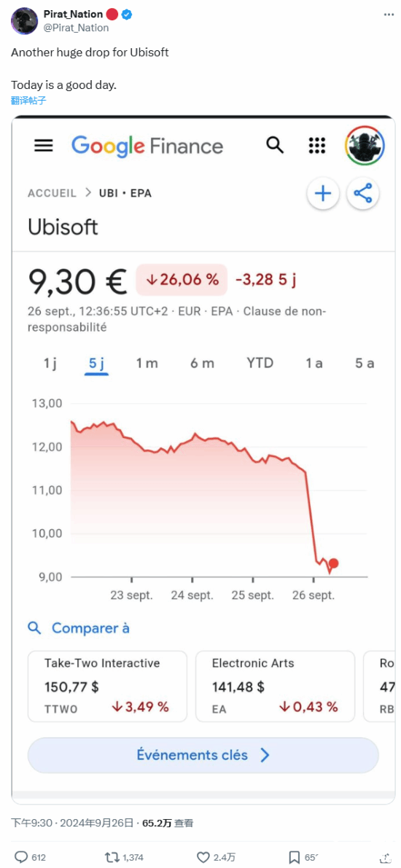Click the translate post link under the tweet
Viewport: 401px width, 868px height.
(x=28, y=100)
